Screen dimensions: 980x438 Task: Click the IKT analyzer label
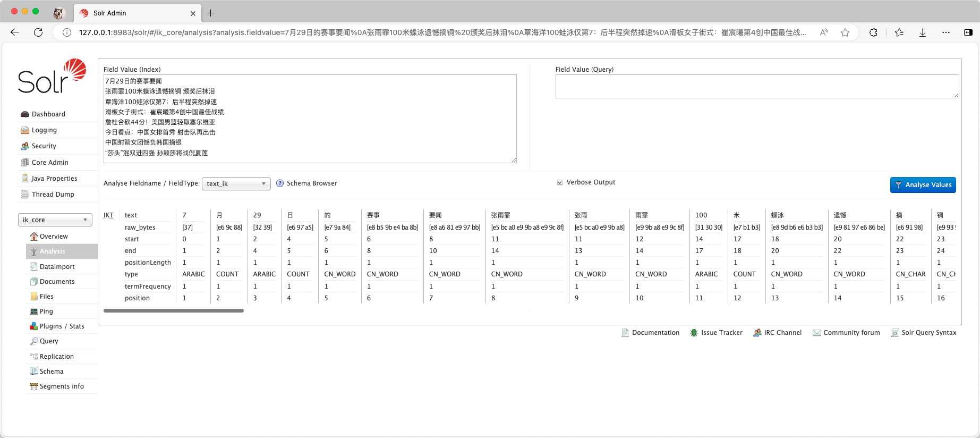point(108,215)
